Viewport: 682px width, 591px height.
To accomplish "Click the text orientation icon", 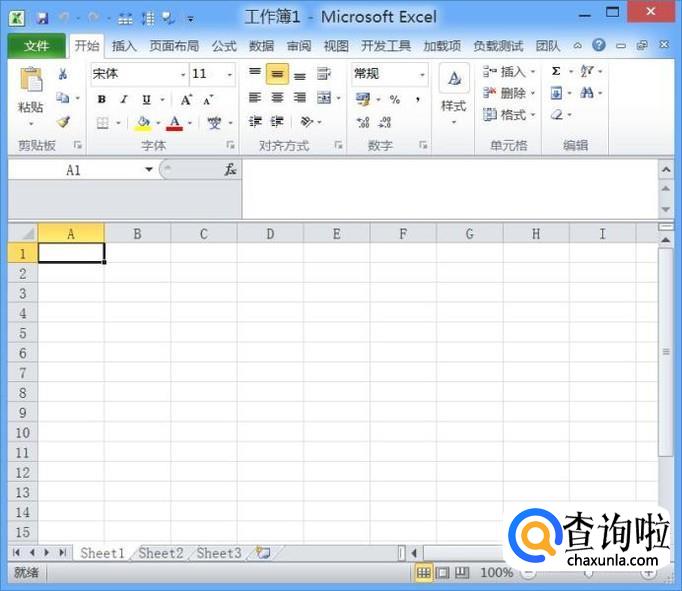I will pyautogui.click(x=307, y=121).
